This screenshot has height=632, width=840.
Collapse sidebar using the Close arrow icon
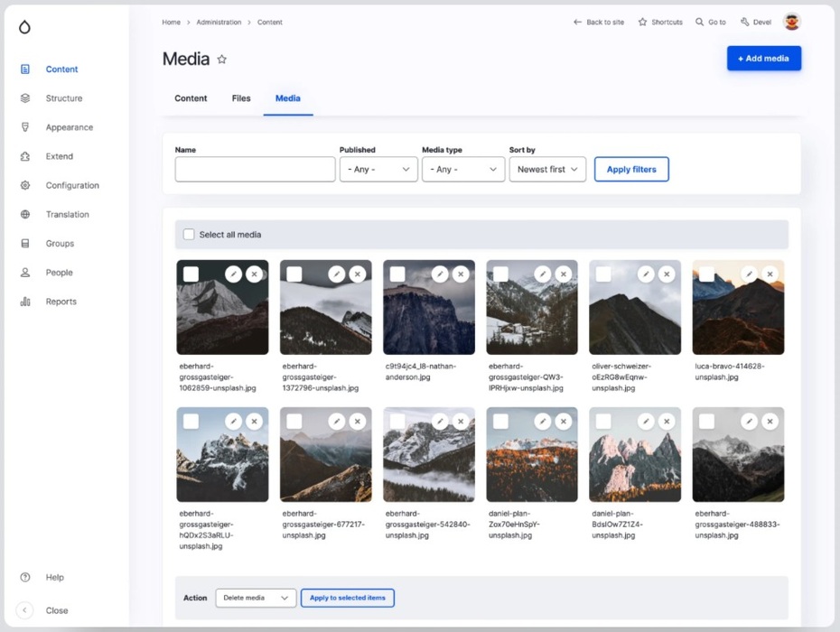point(25,610)
